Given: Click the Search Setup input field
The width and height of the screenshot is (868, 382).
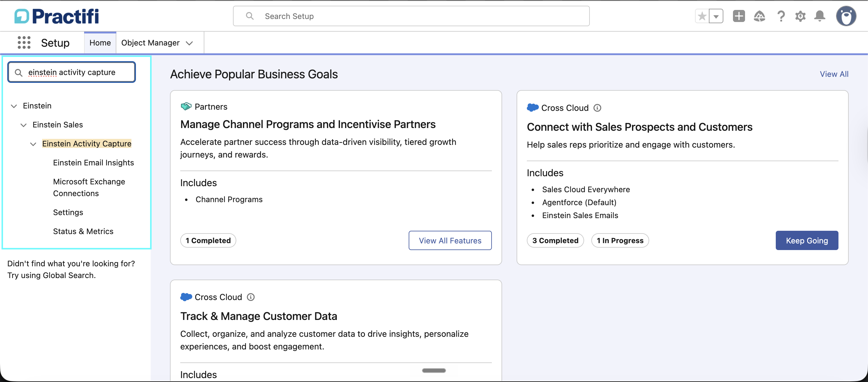Looking at the screenshot, I should tap(411, 16).
